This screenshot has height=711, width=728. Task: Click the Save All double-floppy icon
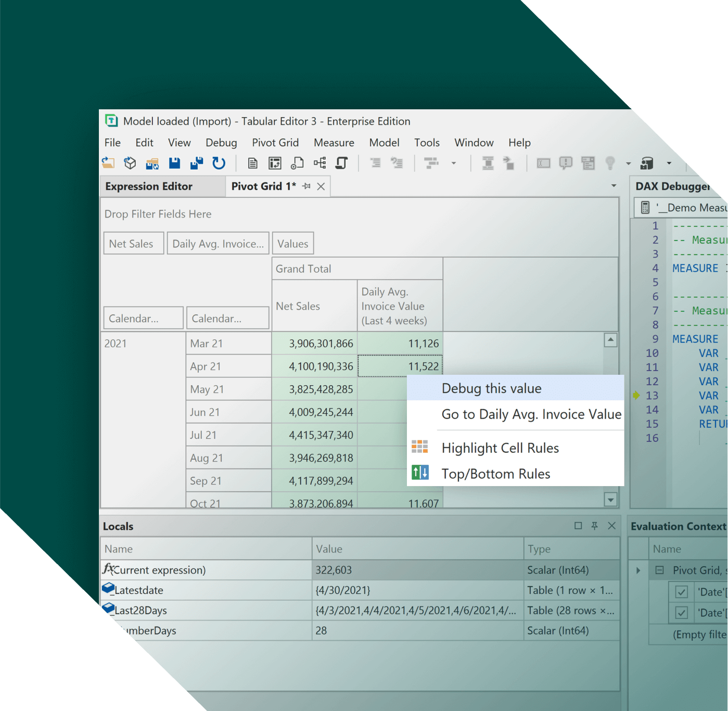coord(197,163)
